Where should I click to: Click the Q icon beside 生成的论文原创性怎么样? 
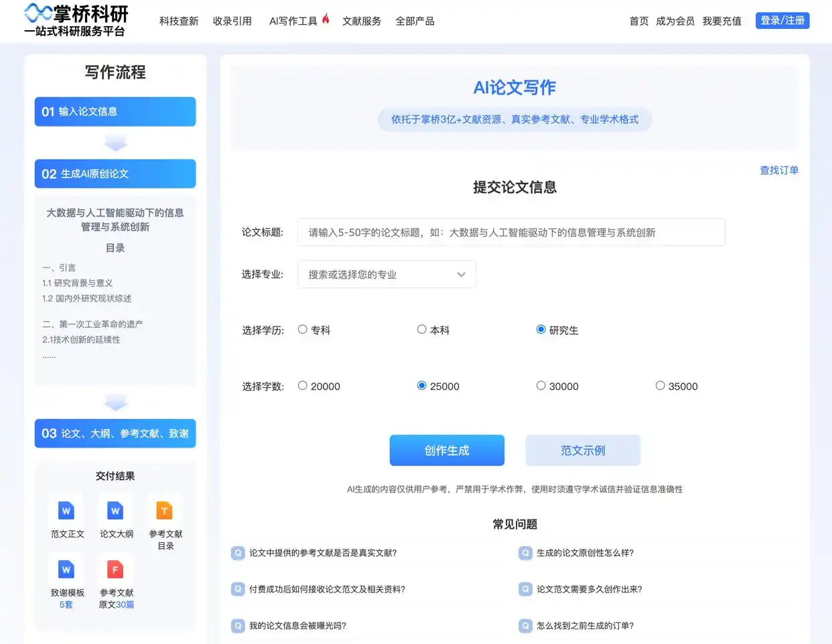pyautogui.click(x=525, y=553)
